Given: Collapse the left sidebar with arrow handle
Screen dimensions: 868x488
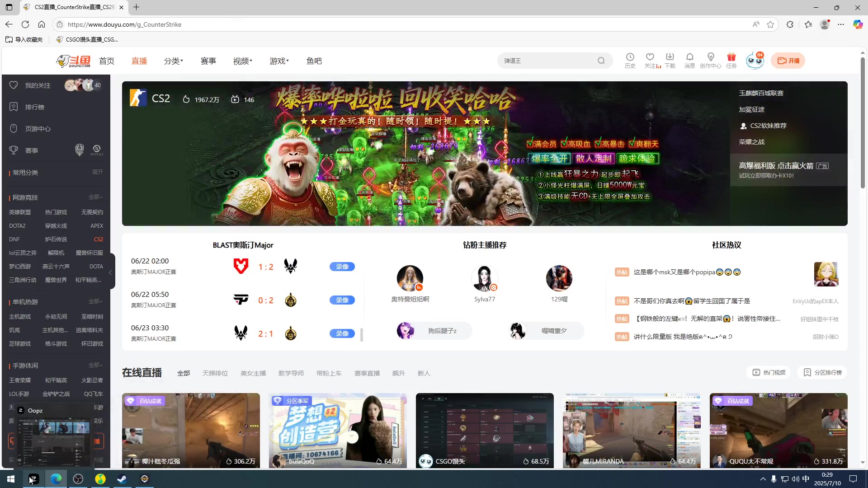Looking at the screenshot, I should point(111,272).
